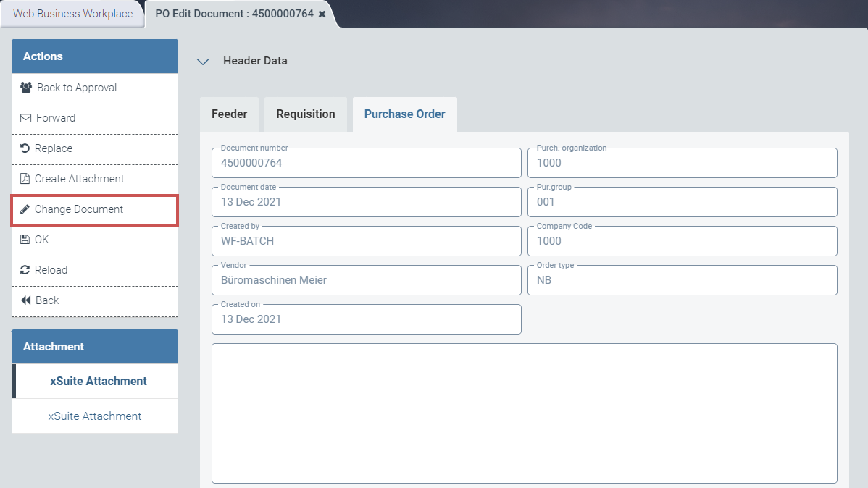The width and height of the screenshot is (868, 488).
Task: Click the Purch. organization field
Action: click(x=682, y=163)
